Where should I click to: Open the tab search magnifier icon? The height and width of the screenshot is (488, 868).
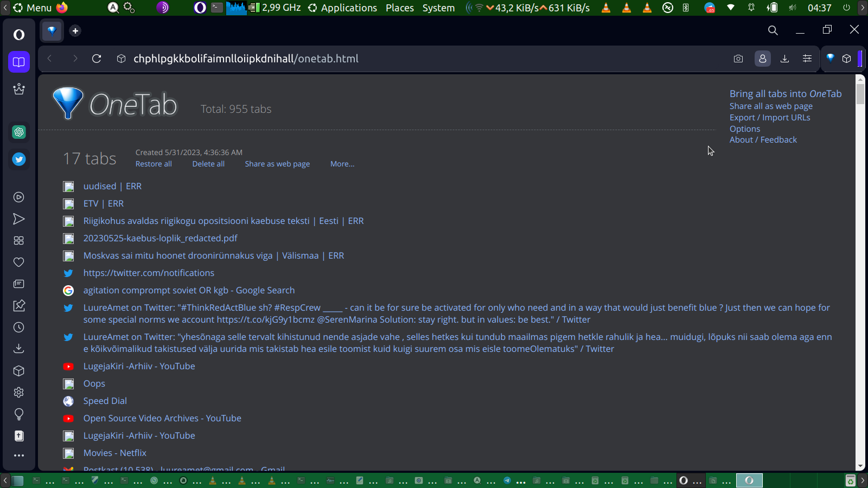point(773,30)
